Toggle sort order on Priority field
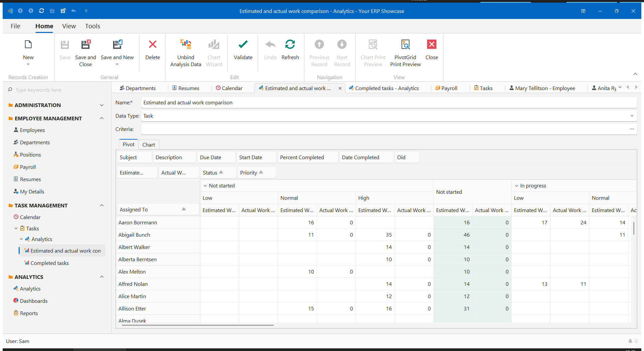This screenshot has height=351, width=644. 261,173
